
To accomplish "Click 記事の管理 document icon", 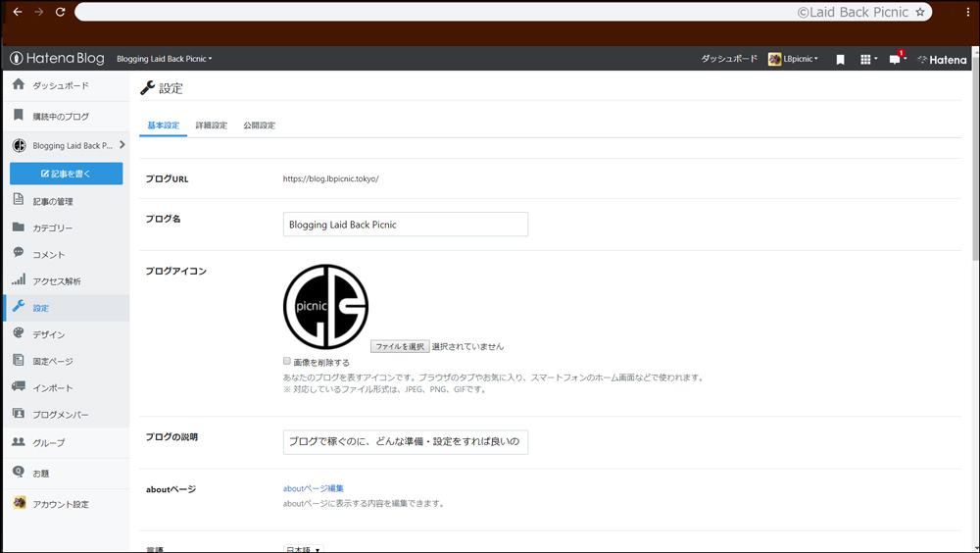I will (x=19, y=200).
